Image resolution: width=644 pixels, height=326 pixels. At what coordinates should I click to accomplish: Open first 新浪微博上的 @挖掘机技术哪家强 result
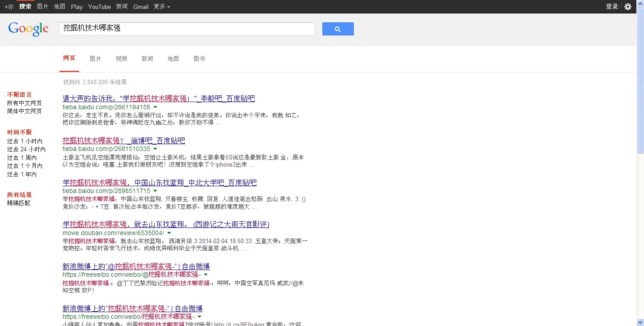pos(136,266)
